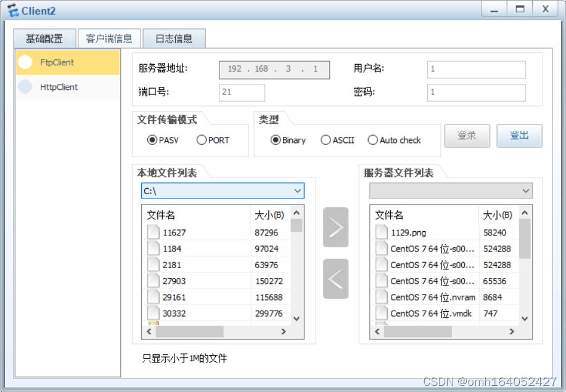This screenshot has height=392, width=566.
Task: Click local list scroll left arrow
Action: (x=149, y=332)
